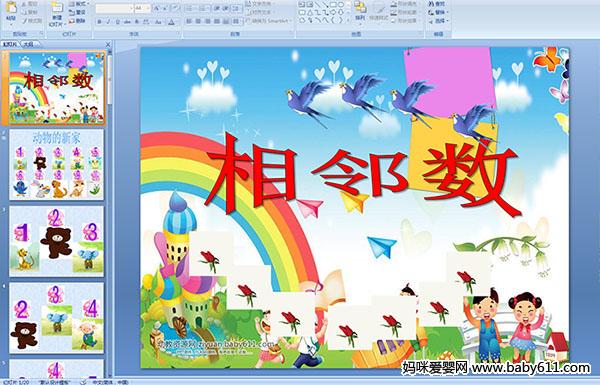Select the oval shape in shapes gallery
Image resolution: width=600 pixels, height=385 pixels.
pos(341,4)
